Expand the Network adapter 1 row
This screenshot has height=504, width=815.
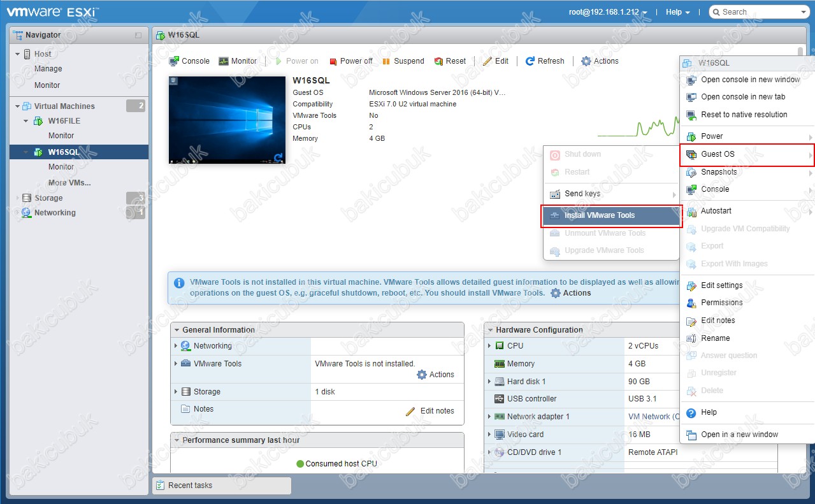[489, 417]
